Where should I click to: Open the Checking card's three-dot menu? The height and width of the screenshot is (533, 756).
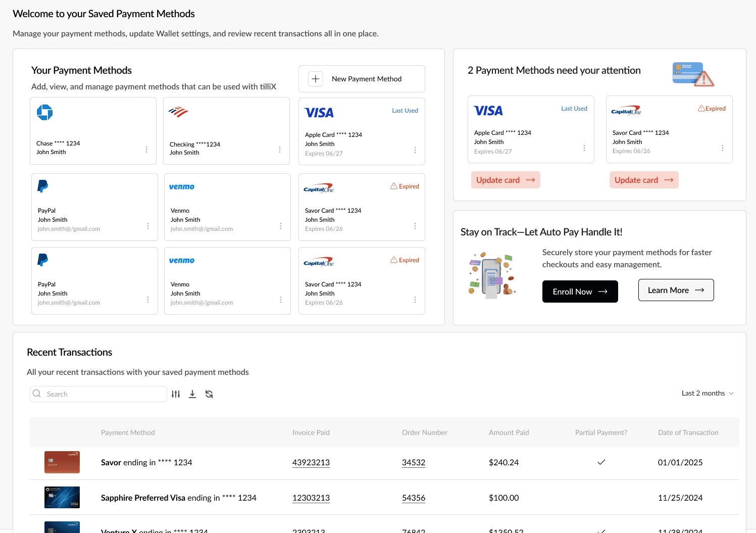[x=280, y=150]
